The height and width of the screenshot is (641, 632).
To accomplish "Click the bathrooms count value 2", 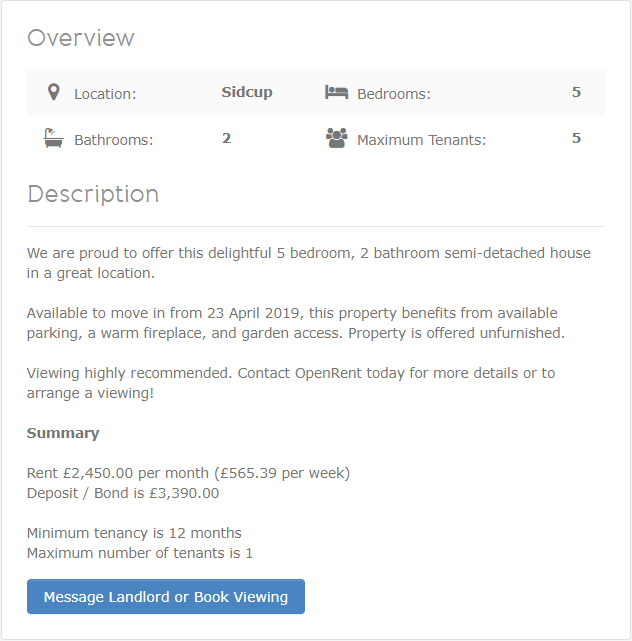I will (x=226, y=139).
